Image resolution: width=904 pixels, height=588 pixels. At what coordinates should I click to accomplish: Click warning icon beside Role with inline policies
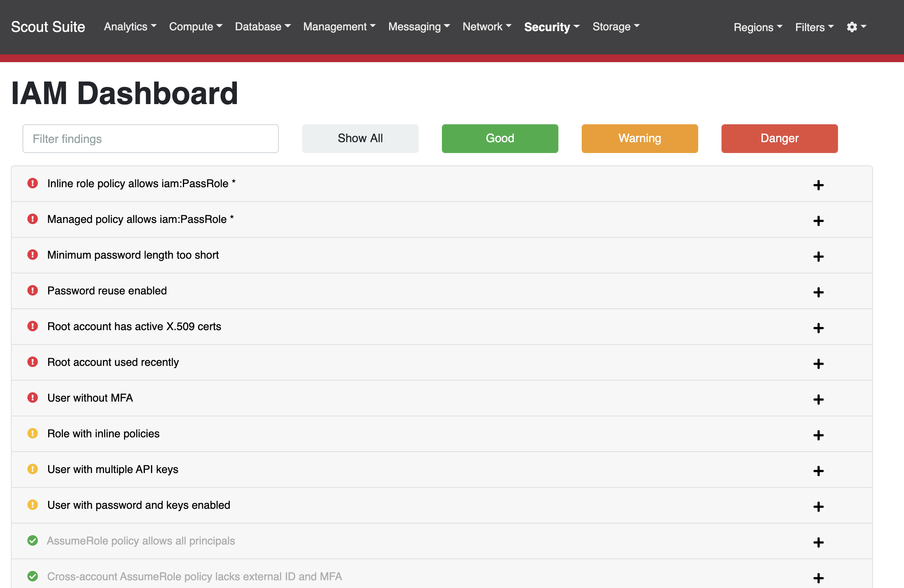(x=33, y=433)
